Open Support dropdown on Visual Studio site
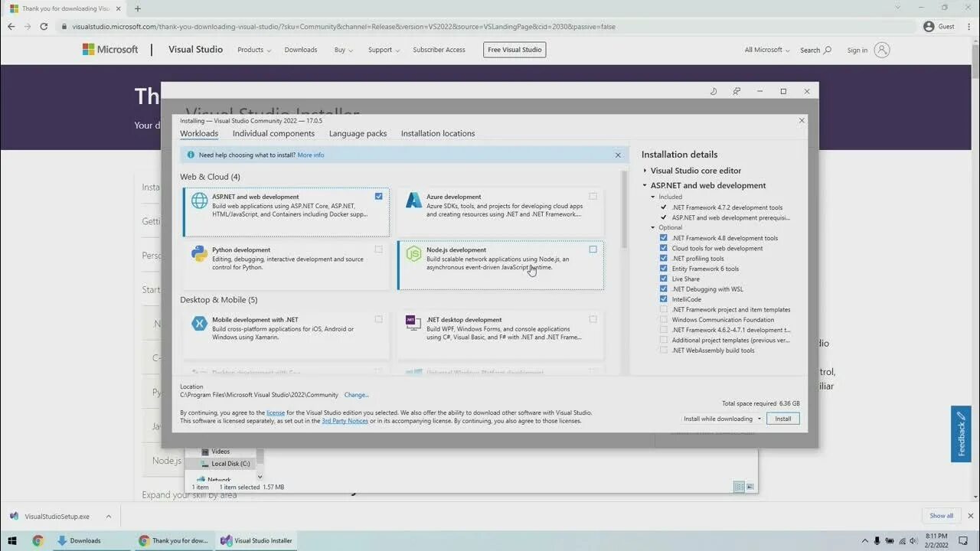980x551 pixels. pyautogui.click(x=384, y=50)
